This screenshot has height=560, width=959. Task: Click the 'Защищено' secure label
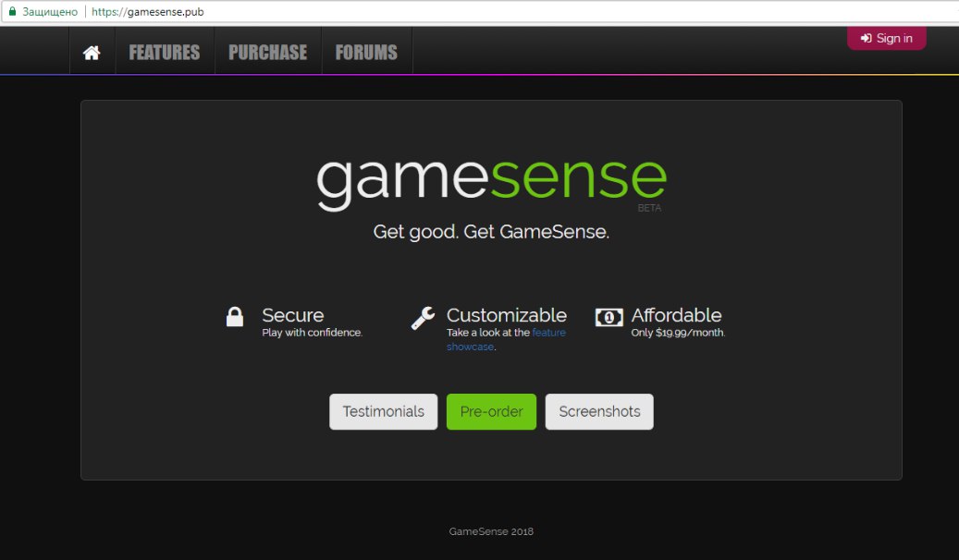pos(50,12)
